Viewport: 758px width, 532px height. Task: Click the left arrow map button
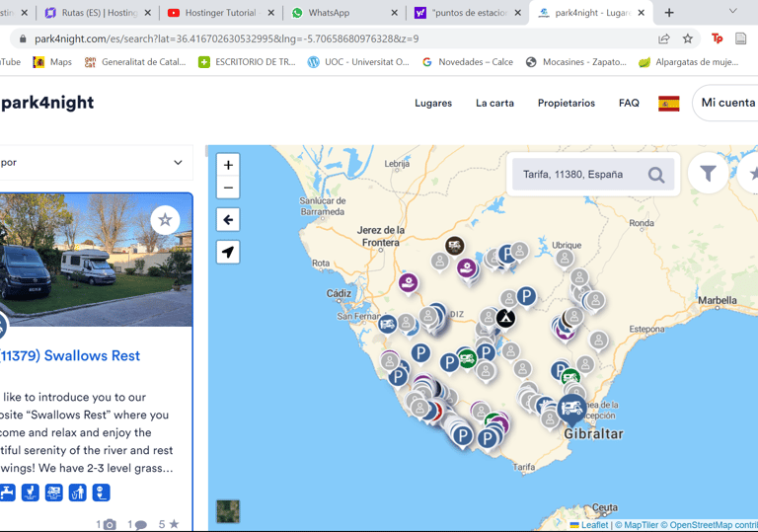click(x=228, y=219)
